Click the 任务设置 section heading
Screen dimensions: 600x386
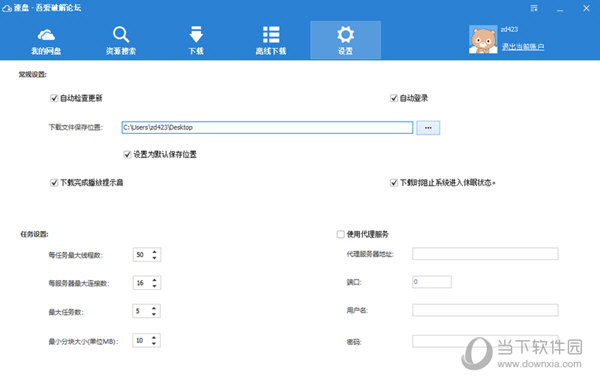coord(34,234)
